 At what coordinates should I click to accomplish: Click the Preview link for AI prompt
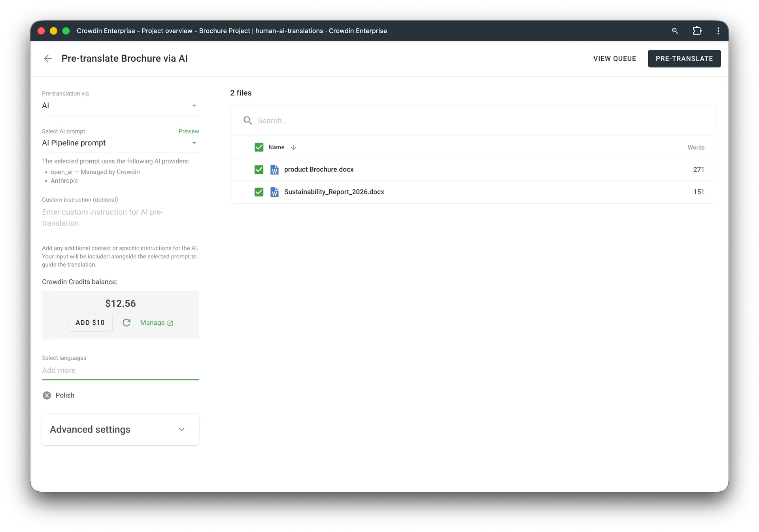click(189, 131)
